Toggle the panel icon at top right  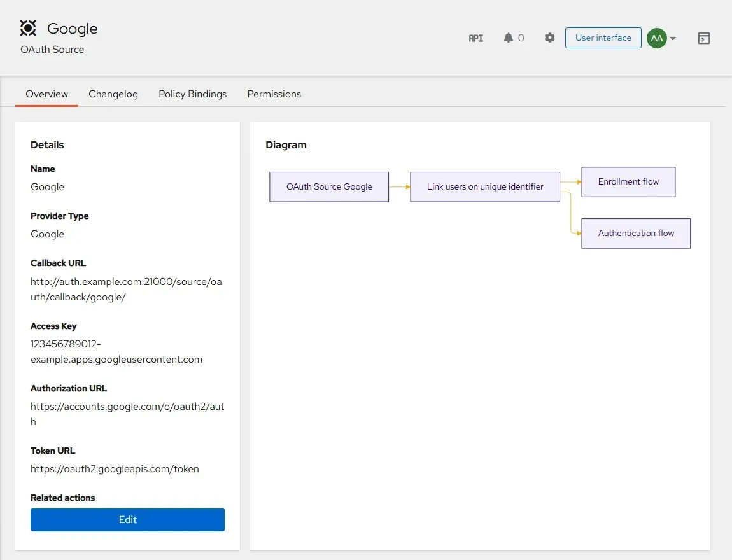point(703,38)
